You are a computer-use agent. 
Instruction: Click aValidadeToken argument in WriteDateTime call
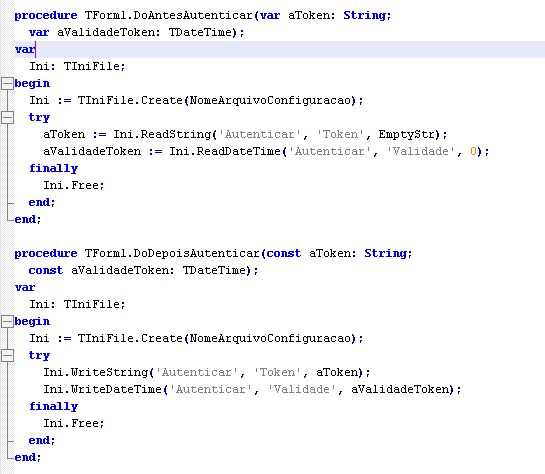click(399, 389)
